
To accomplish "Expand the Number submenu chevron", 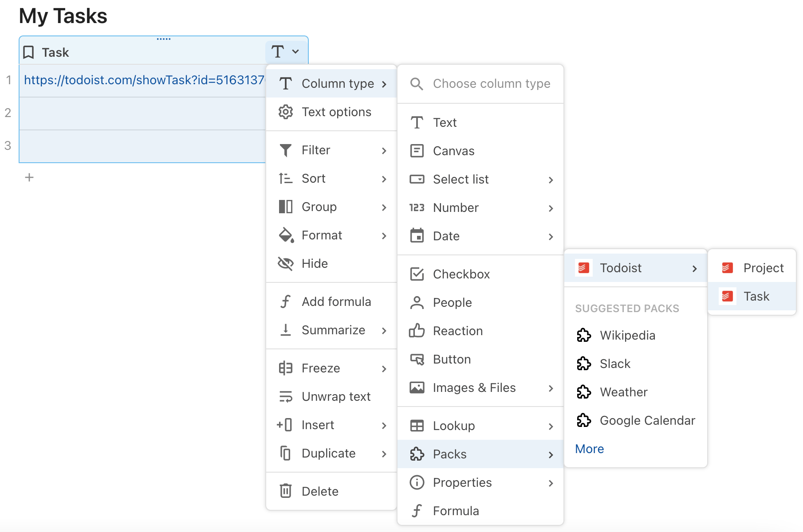I will pos(551,208).
